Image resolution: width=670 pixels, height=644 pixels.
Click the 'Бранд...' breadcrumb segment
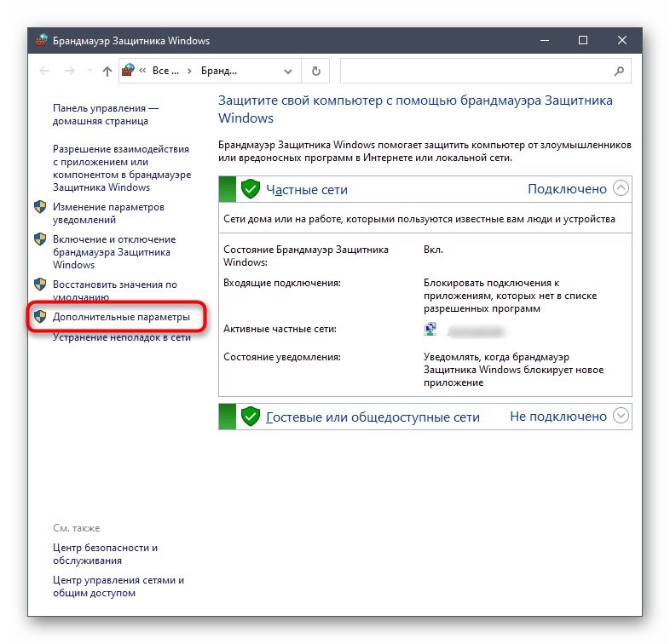pyautogui.click(x=219, y=71)
